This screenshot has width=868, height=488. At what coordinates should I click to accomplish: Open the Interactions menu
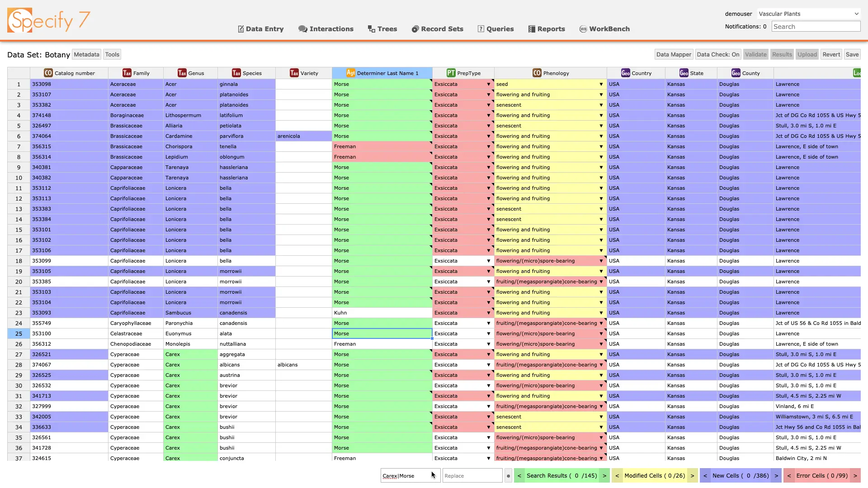pos(325,29)
